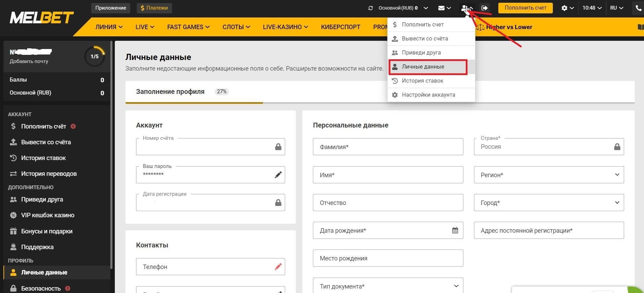Click the Отчество input field
The image size is (644, 293).
388,203
